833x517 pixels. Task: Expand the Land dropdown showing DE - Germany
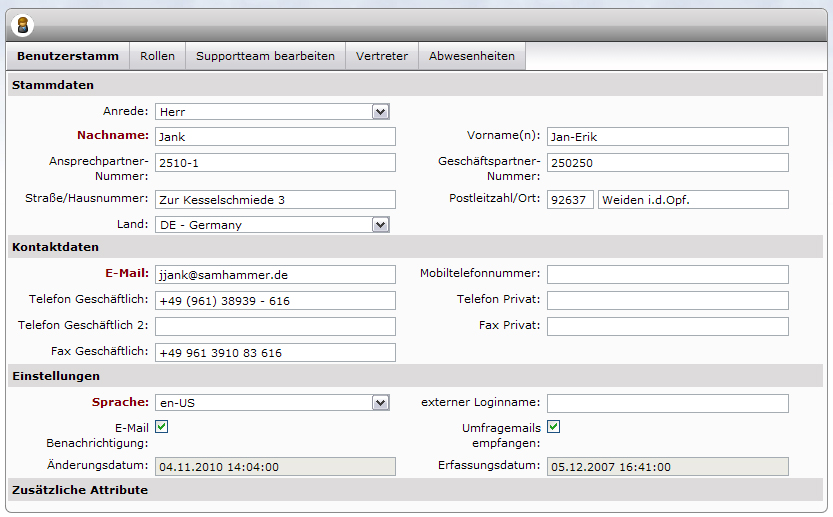coord(272,225)
